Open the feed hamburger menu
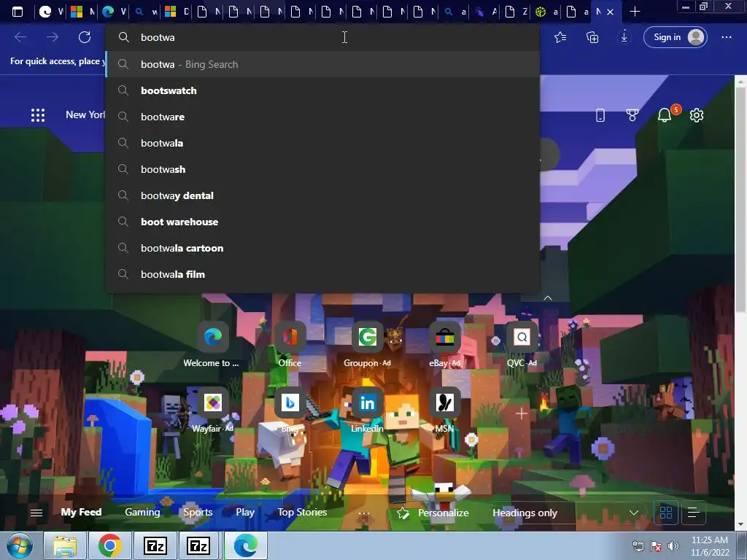The height and width of the screenshot is (560, 747). pyautogui.click(x=36, y=513)
